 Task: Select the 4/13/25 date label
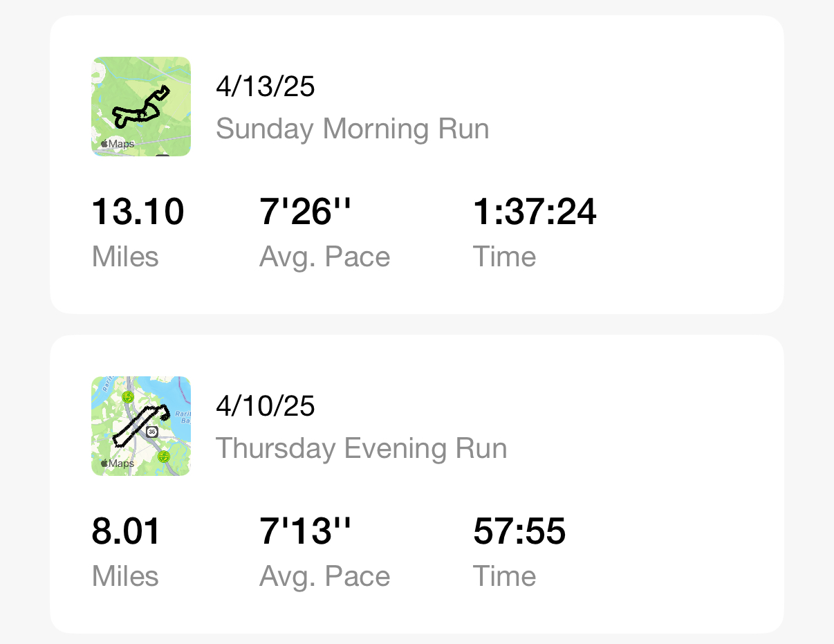266,87
